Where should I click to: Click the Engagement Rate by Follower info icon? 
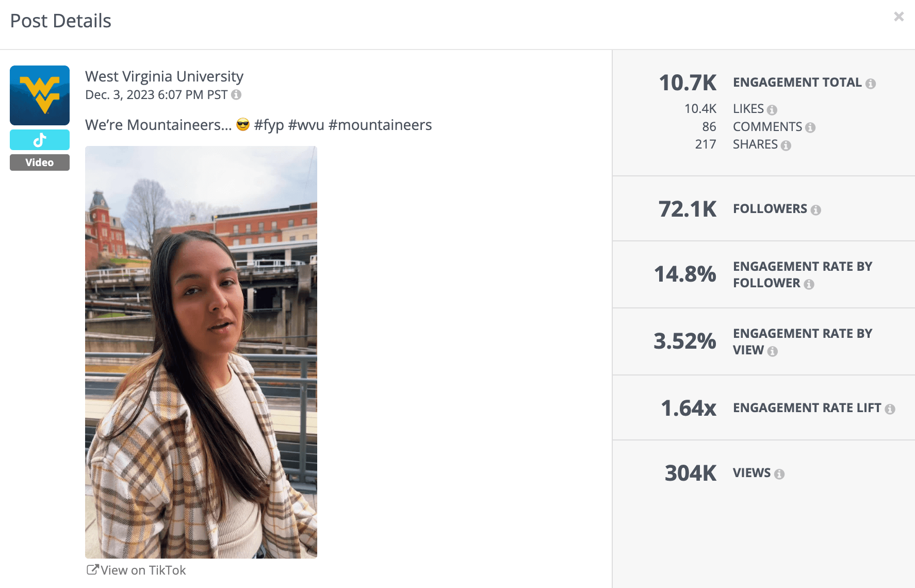click(810, 284)
